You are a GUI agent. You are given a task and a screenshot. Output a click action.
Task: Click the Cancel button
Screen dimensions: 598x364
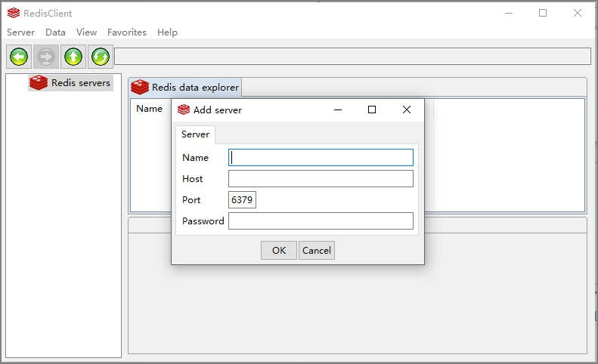[x=317, y=251]
